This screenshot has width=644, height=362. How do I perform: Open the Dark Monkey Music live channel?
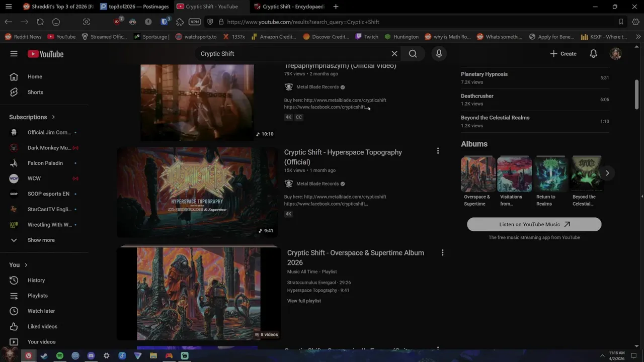[x=44, y=148]
